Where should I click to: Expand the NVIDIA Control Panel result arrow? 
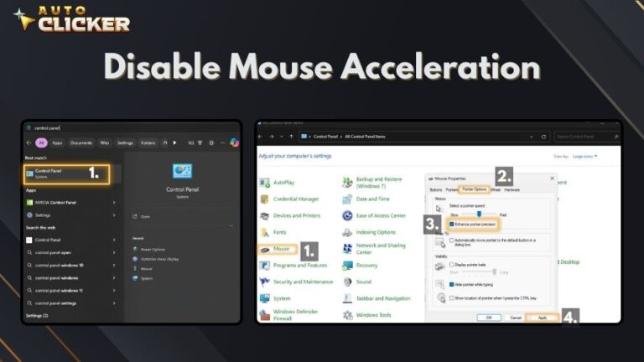pyautogui.click(x=114, y=203)
